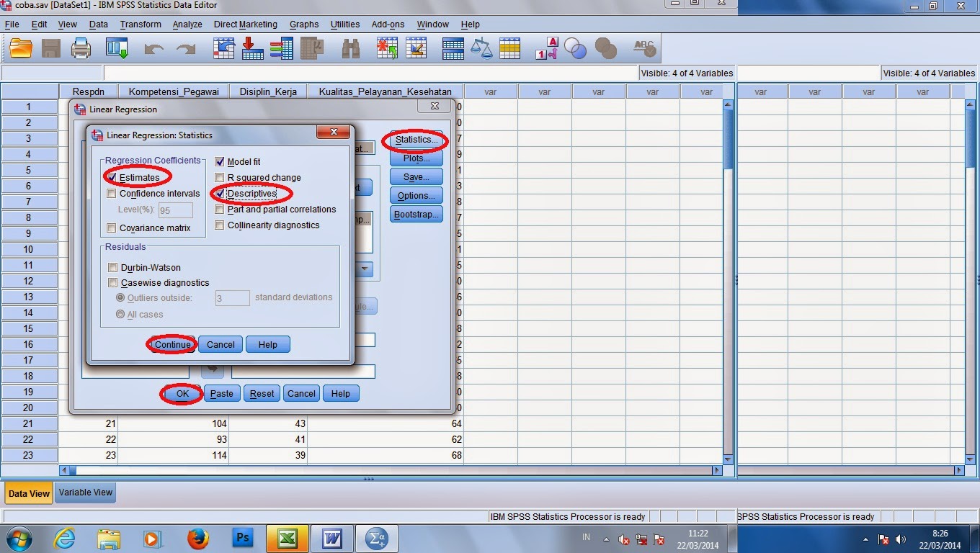980x553 pixels.
Task: Click the Paste button
Action: (222, 394)
